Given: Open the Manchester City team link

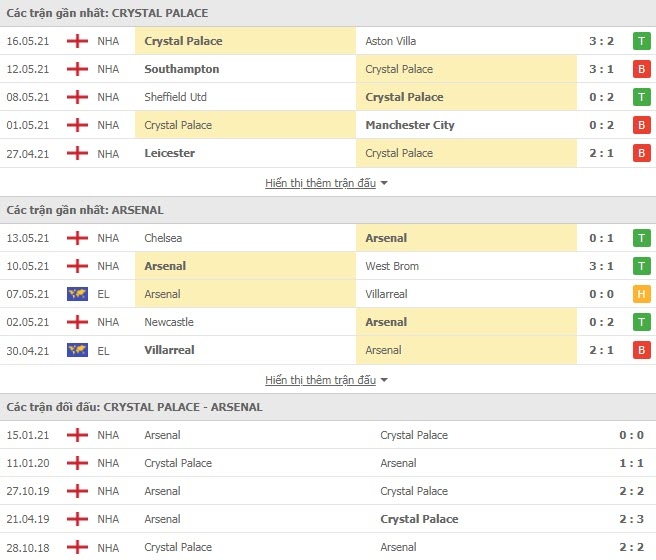Looking at the screenshot, I should pos(410,125).
